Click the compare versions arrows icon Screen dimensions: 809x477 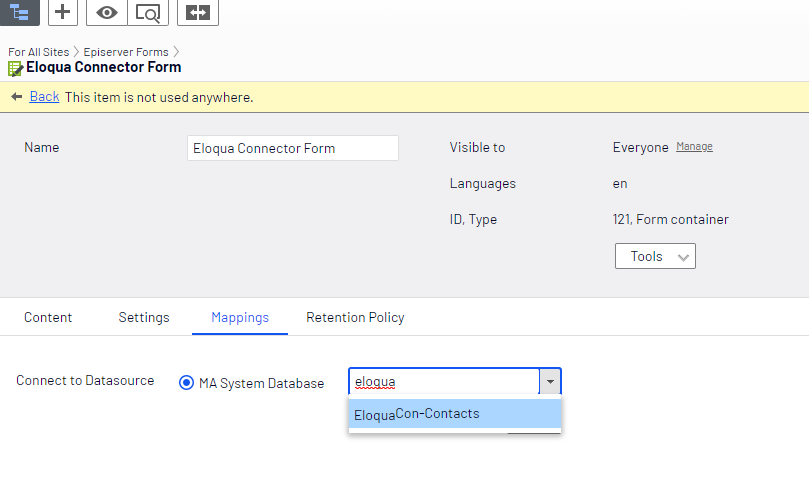[198, 12]
